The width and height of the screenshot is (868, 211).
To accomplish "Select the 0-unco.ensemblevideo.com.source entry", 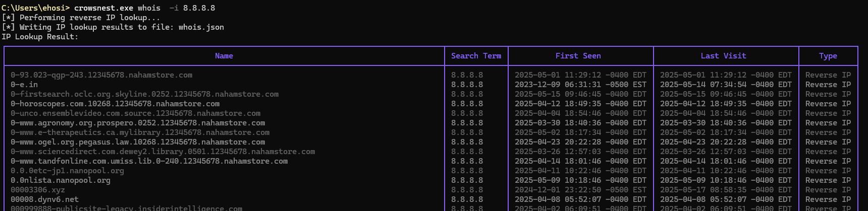I will (x=135, y=113).
